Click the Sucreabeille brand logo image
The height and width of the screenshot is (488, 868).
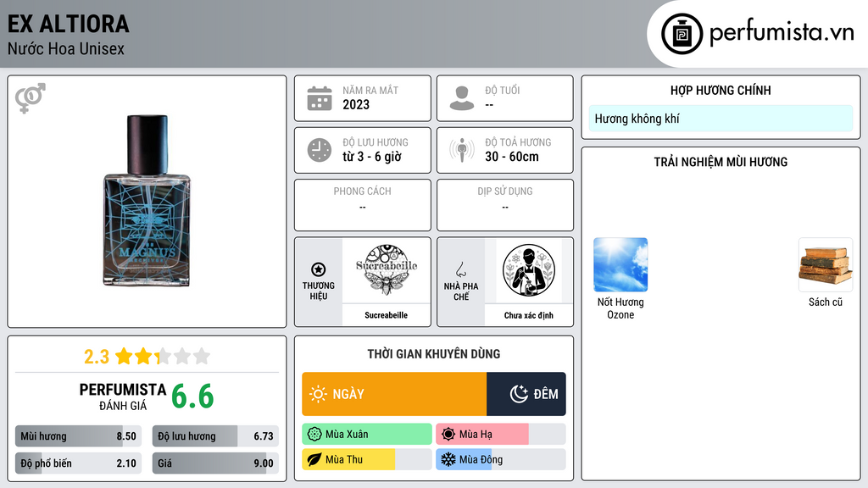(387, 270)
